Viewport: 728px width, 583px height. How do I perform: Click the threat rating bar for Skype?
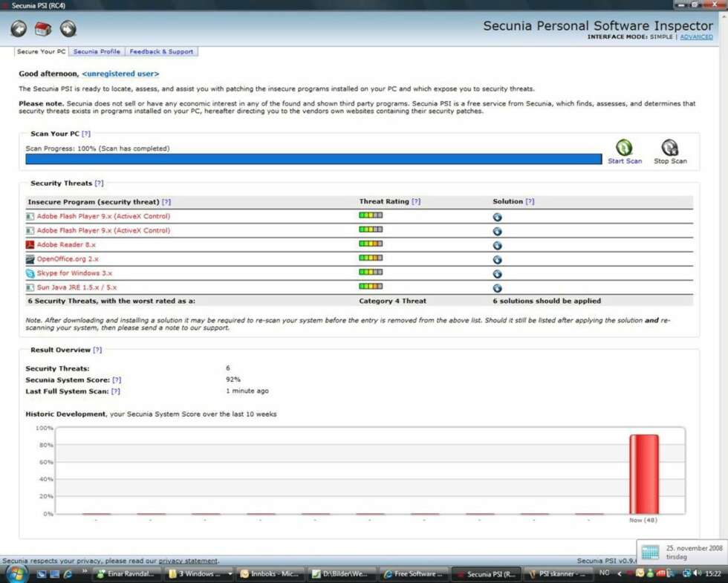pos(371,272)
